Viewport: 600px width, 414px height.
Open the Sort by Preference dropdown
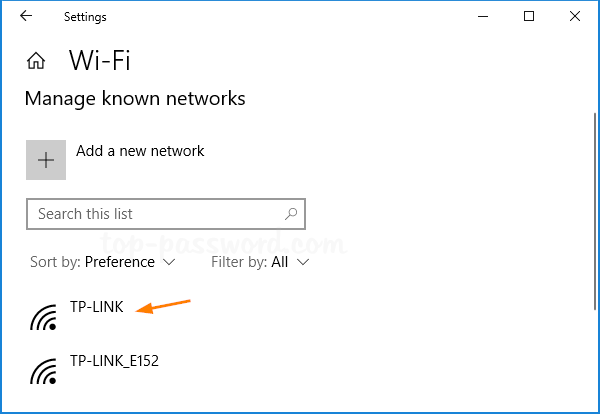103,262
